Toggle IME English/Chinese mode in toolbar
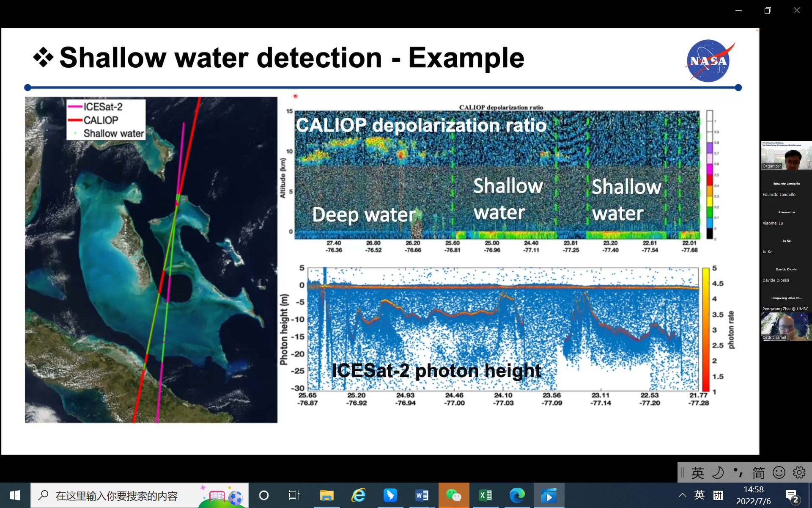 [x=698, y=472]
